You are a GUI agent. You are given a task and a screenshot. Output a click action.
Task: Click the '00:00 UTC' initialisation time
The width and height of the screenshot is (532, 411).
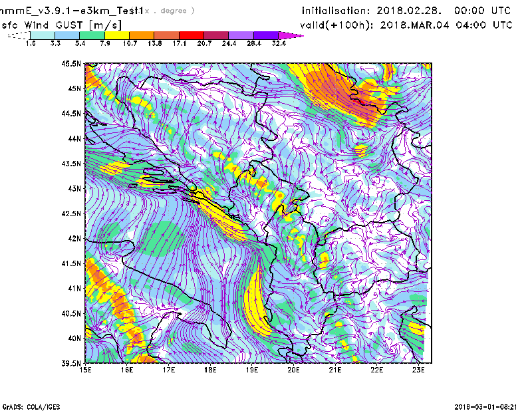pyautogui.click(x=483, y=11)
